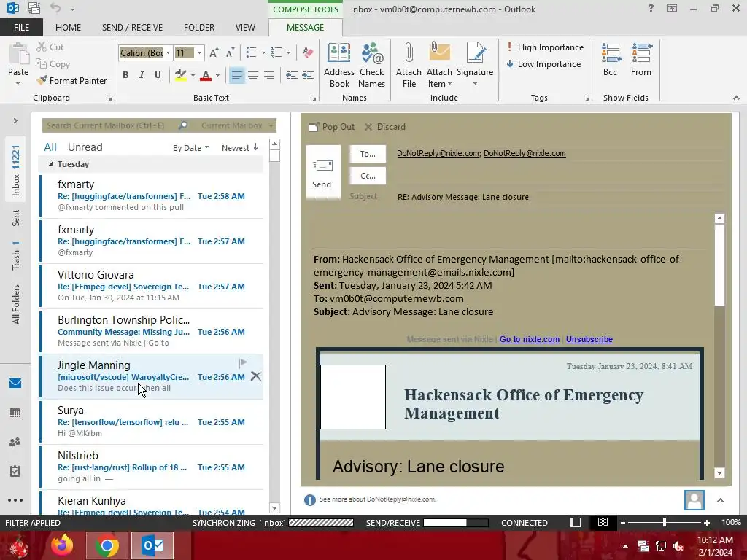Click the Copy icon

tap(41, 64)
